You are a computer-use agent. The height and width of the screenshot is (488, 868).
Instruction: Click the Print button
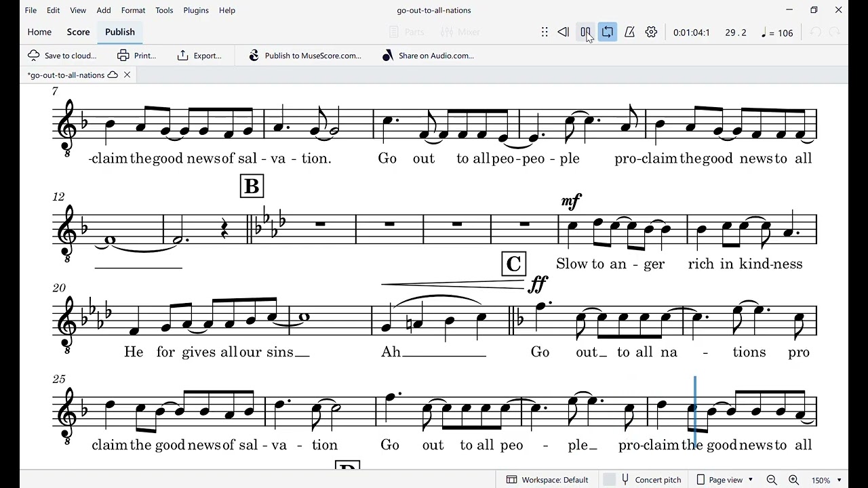point(136,56)
